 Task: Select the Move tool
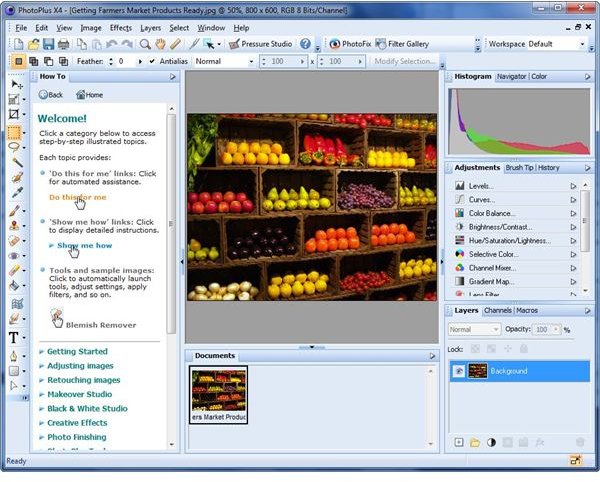coord(16,84)
